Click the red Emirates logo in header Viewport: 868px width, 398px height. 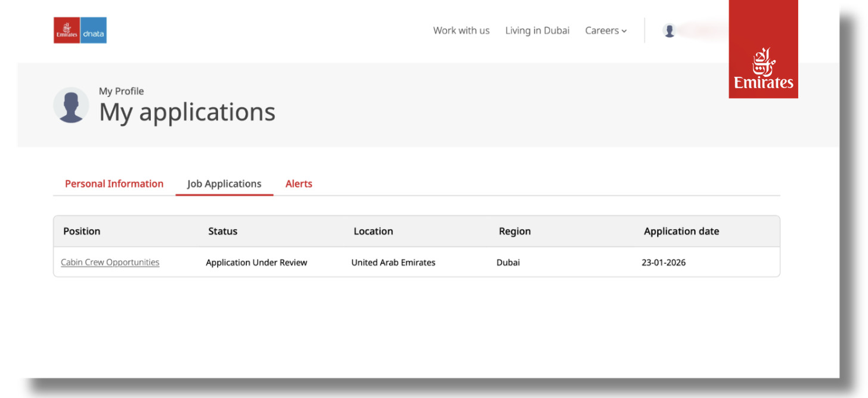66,30
